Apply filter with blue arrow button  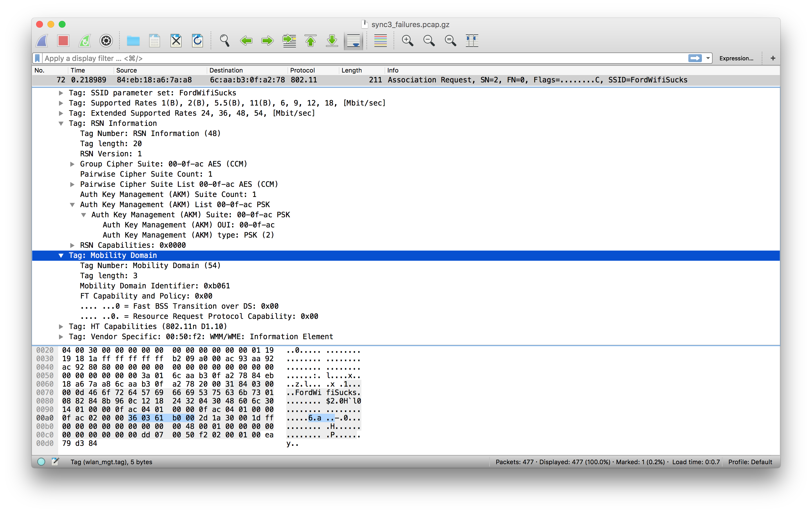[x=695, y=58]
